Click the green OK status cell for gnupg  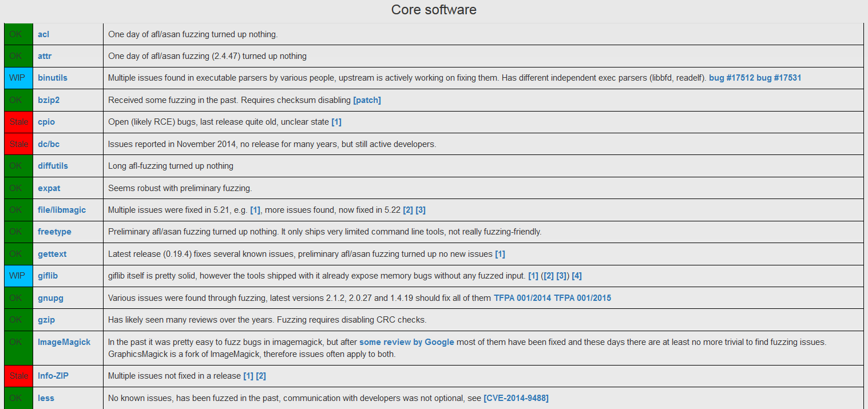click(x=18, y=298)
